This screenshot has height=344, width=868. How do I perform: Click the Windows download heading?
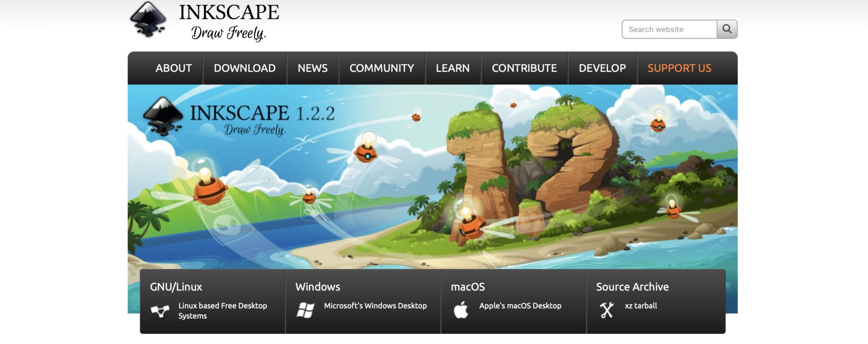click(318, 287)
